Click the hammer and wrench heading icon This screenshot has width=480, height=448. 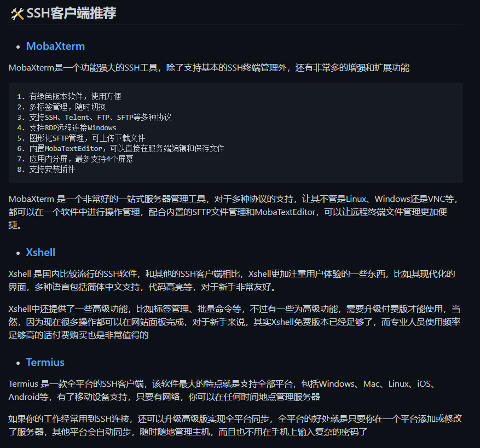click(x=17, y=14)
